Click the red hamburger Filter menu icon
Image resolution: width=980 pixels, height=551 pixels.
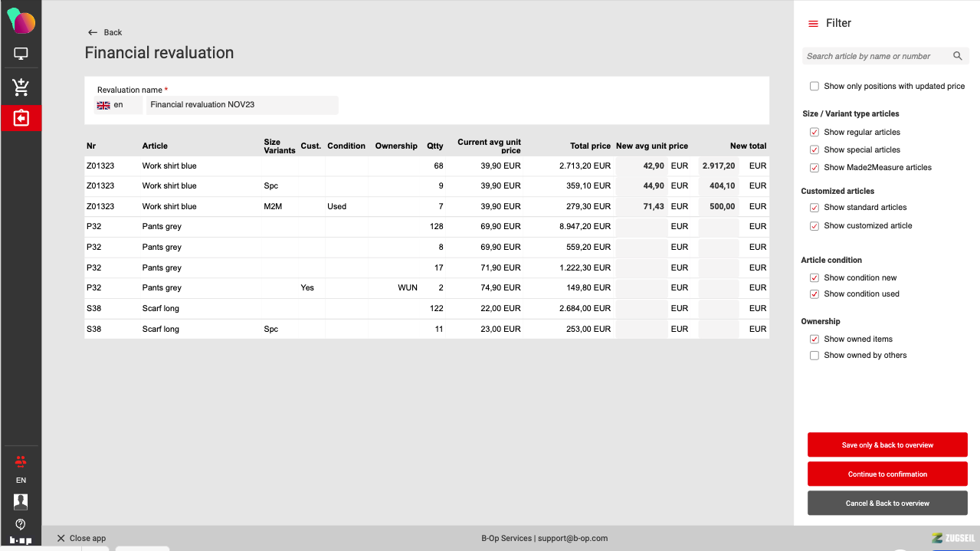click(x=813, y=24)
